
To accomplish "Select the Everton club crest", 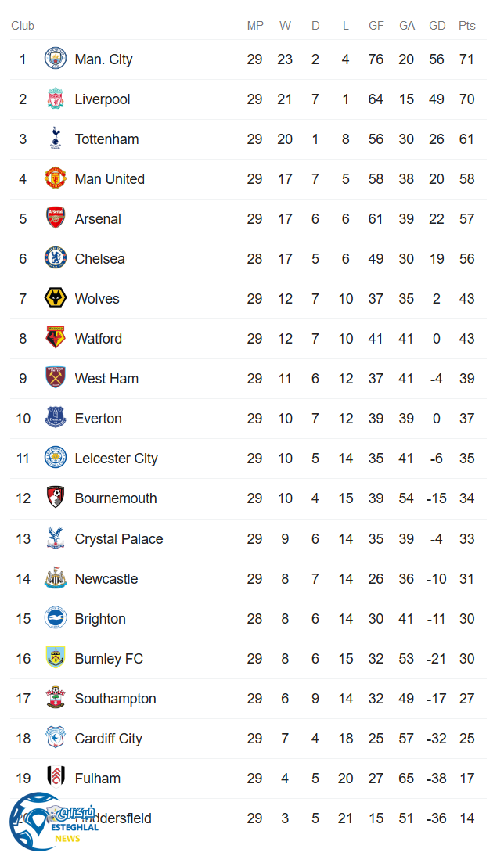I will [56, 419].
